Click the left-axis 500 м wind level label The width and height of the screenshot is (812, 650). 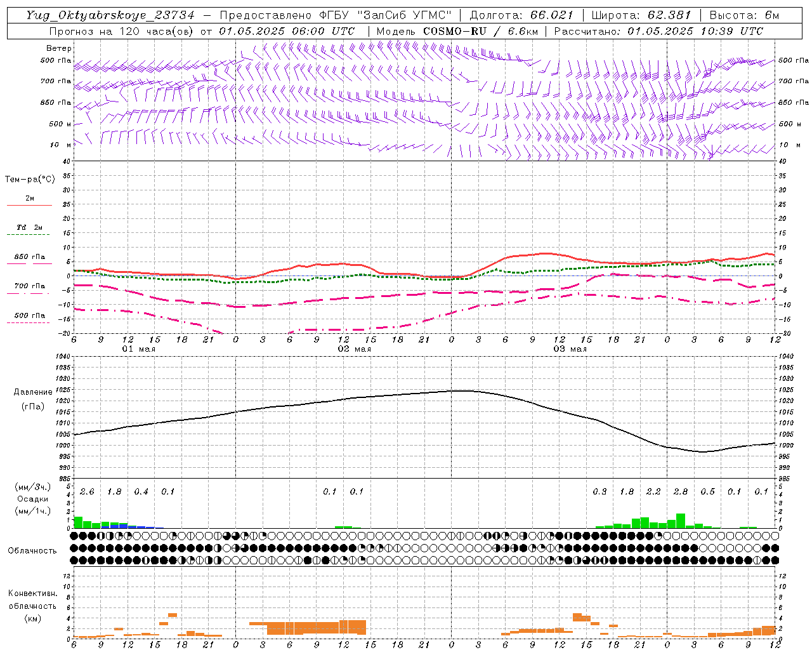[60, 124]
